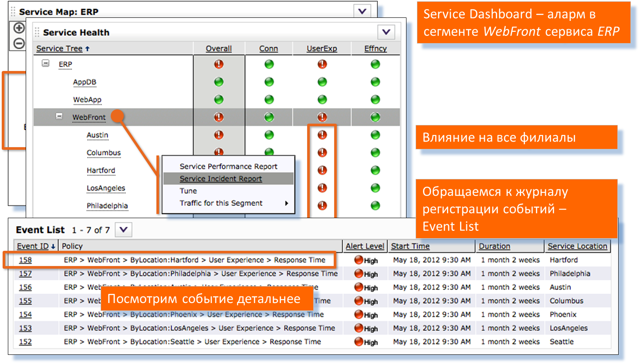
Task: Click Columbus UserExp red alarm icon
Action: 322,152
